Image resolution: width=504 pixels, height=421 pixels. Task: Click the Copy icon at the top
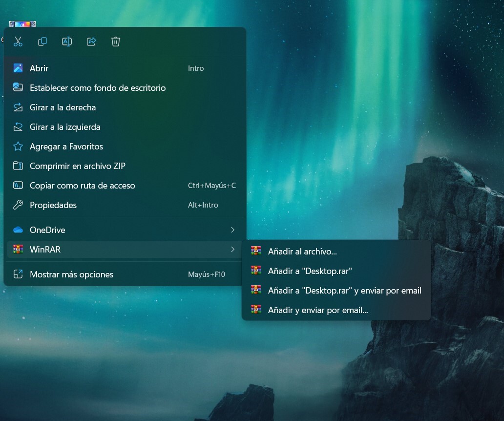coord(42,42)
